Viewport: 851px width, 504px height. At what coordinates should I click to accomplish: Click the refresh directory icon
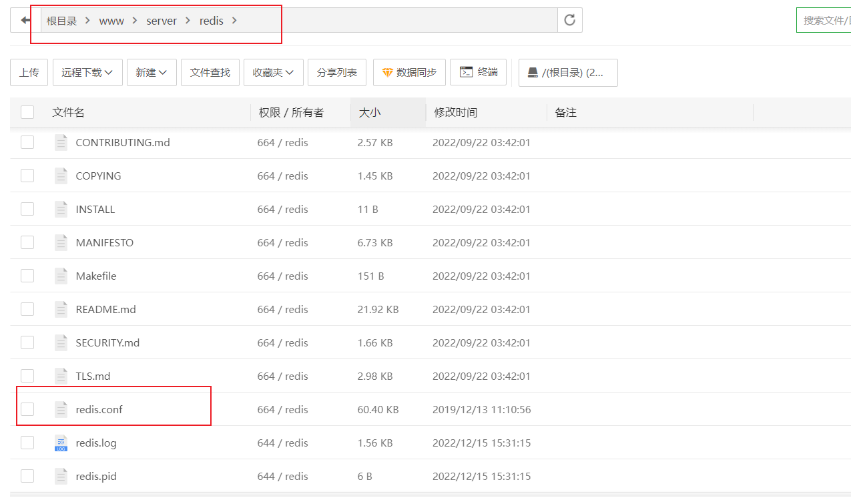tap(569, 20)
